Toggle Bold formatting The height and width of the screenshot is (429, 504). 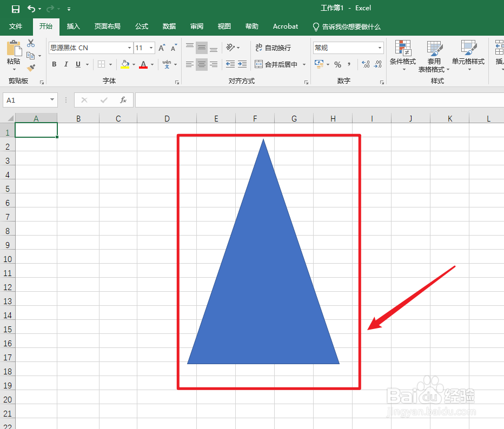coord(54,64)
